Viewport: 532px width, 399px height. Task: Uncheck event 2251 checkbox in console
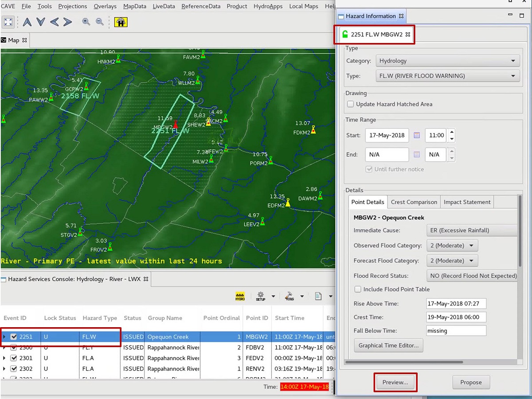click(x=14, y=337)
